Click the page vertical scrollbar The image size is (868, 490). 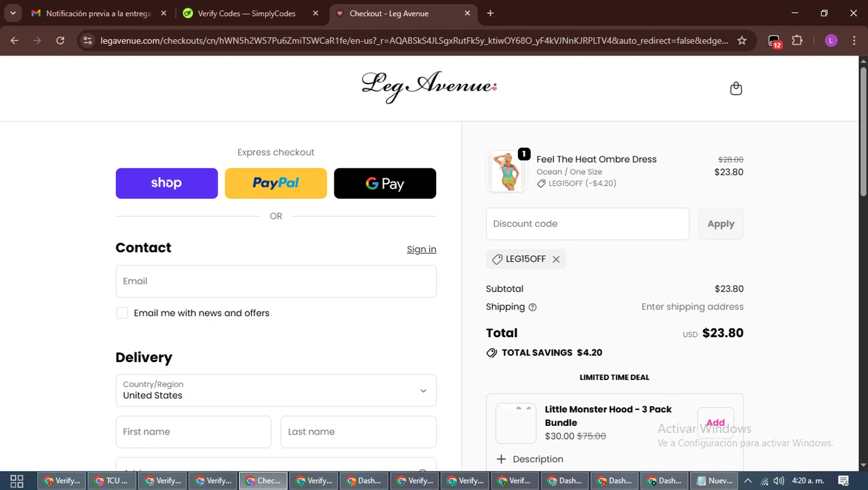point(863,131)
